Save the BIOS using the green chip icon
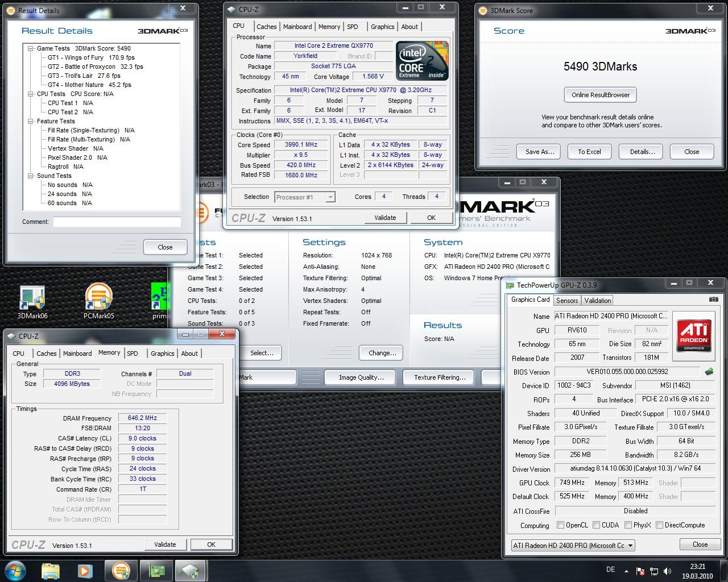 coord(709,371)
